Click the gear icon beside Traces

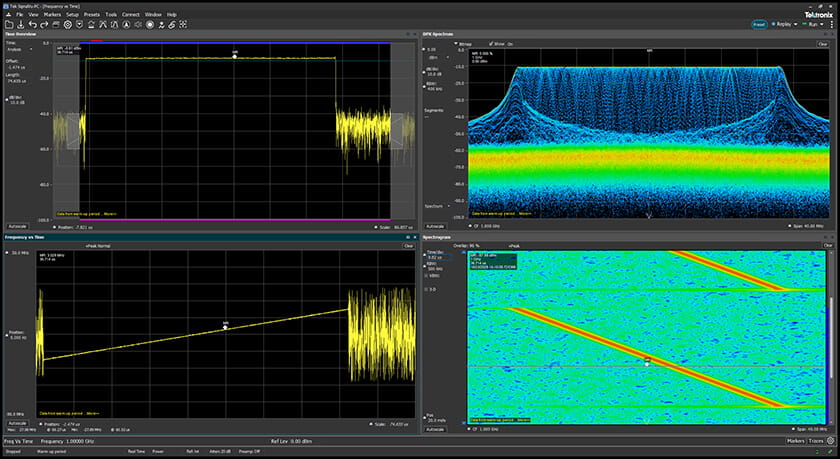click(x=831, y=441)
